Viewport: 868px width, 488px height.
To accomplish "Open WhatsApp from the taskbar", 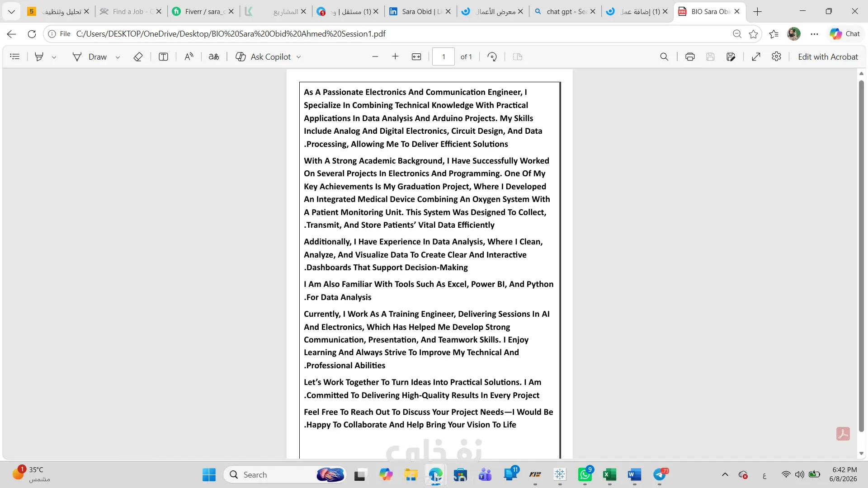I will [x=585, y=474].
